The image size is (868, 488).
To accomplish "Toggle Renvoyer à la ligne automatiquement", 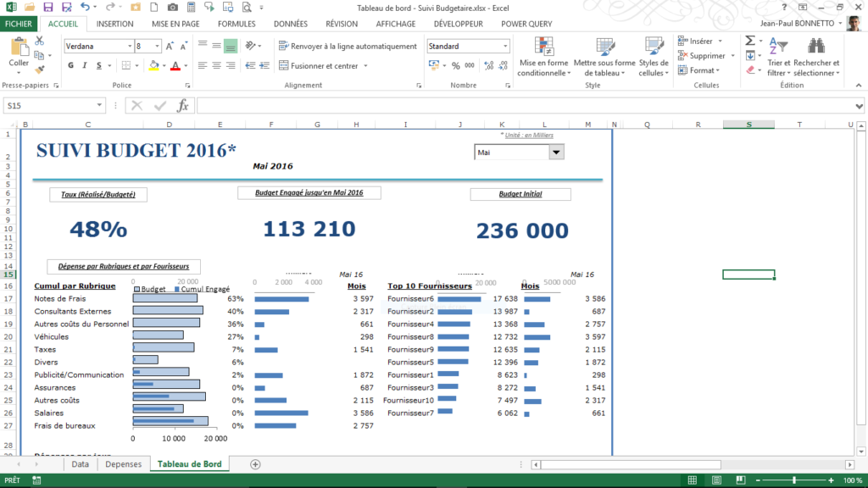I will tap(347, 47).
